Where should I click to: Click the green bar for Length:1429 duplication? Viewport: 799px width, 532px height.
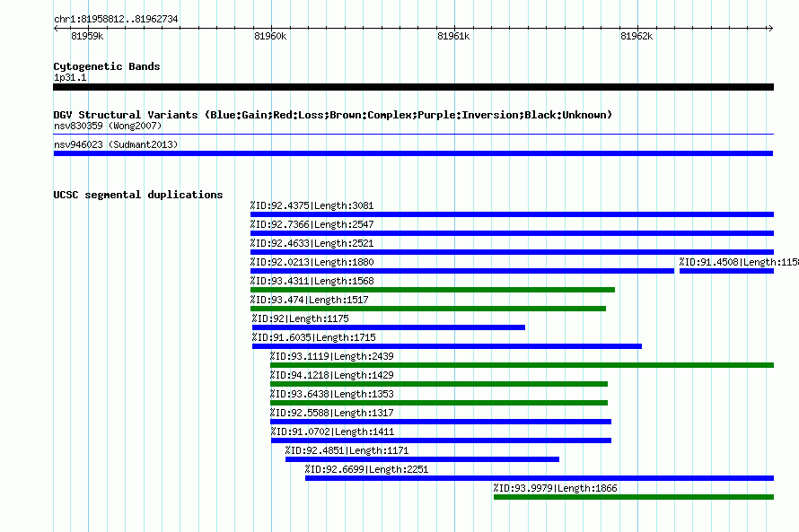[x=439, y=384]
